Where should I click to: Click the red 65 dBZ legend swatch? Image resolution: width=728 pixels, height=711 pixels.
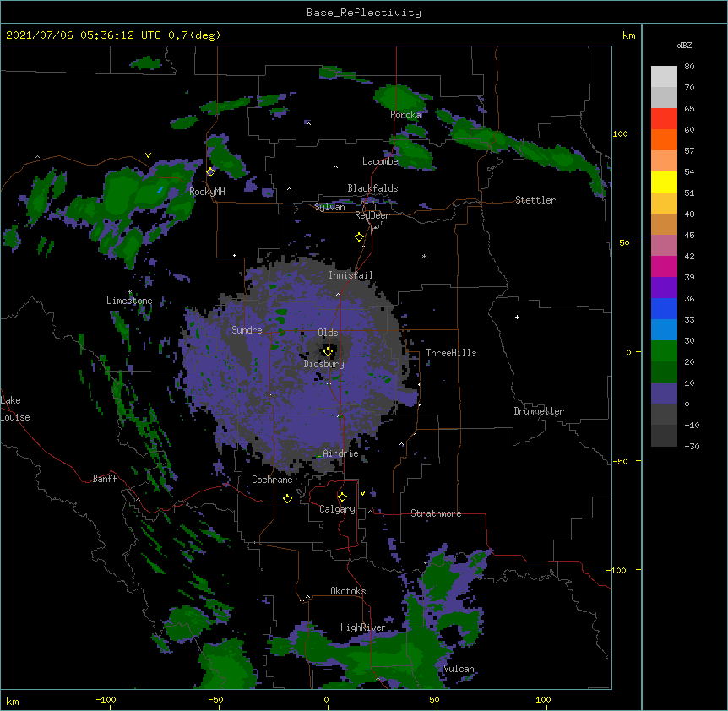(x=664, y=119)
